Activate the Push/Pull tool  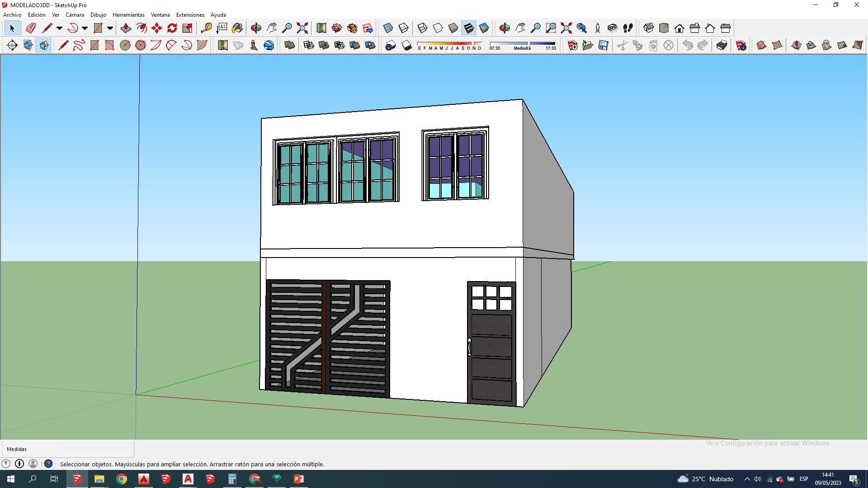[x=126, y=28]
